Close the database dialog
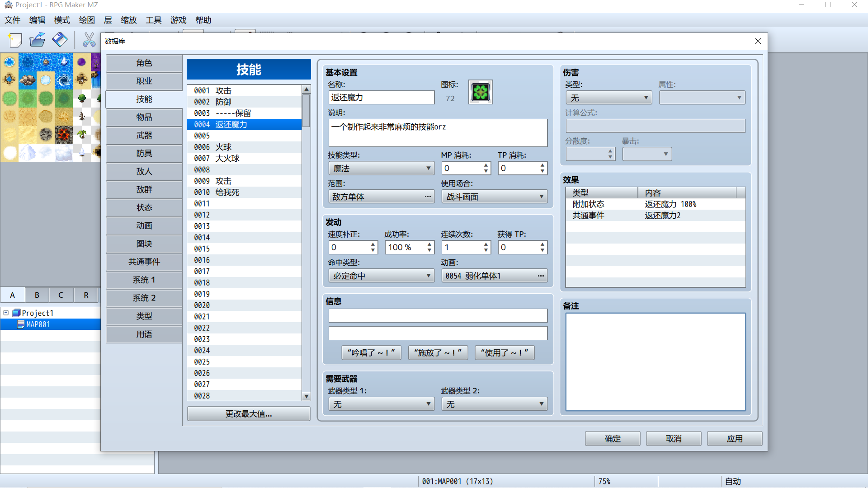Screen dimensions: 868x488 pyautogui.click(x=758, y=41)
